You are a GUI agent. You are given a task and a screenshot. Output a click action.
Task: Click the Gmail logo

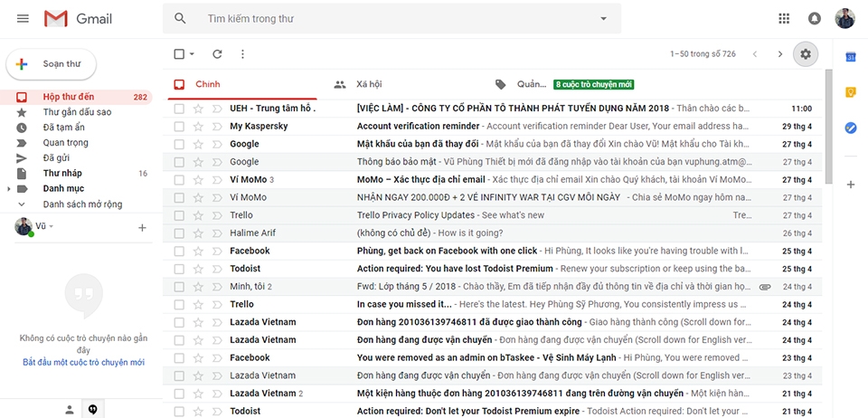78,19
